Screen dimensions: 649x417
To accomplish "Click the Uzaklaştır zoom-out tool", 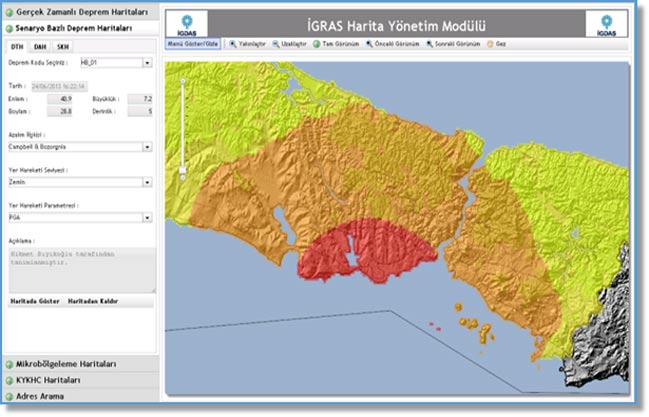I will (289, 44).
